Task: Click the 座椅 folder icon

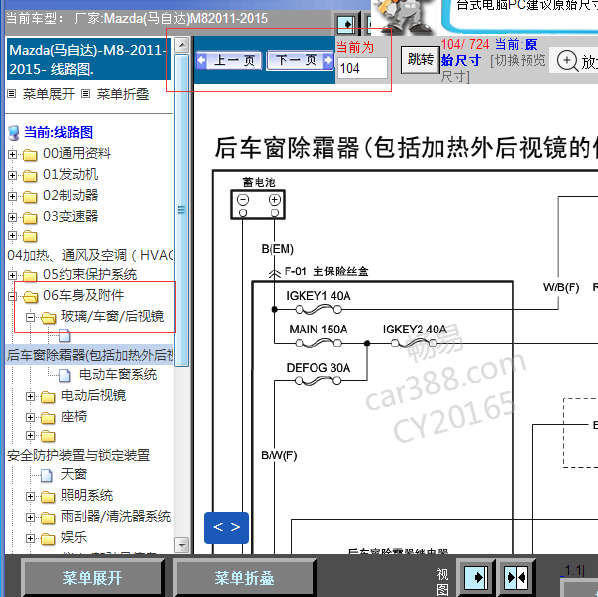Action: 48,418
